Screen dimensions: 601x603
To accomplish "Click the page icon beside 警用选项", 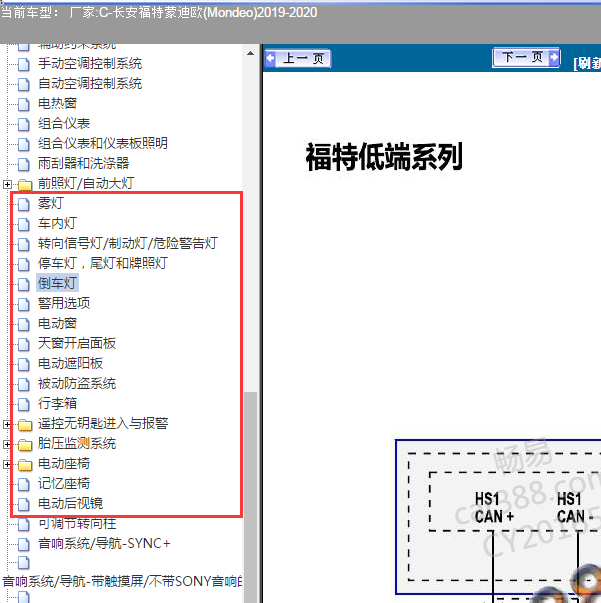I will click(24, 304).
